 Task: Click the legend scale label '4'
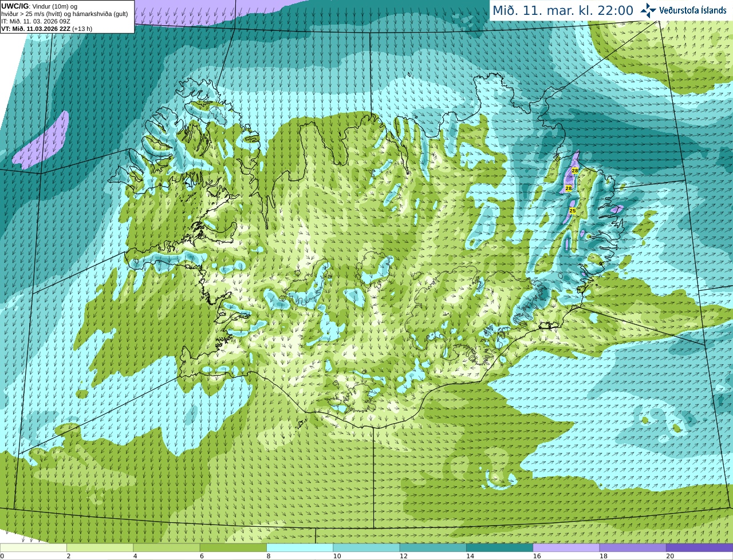click(135, 556)
